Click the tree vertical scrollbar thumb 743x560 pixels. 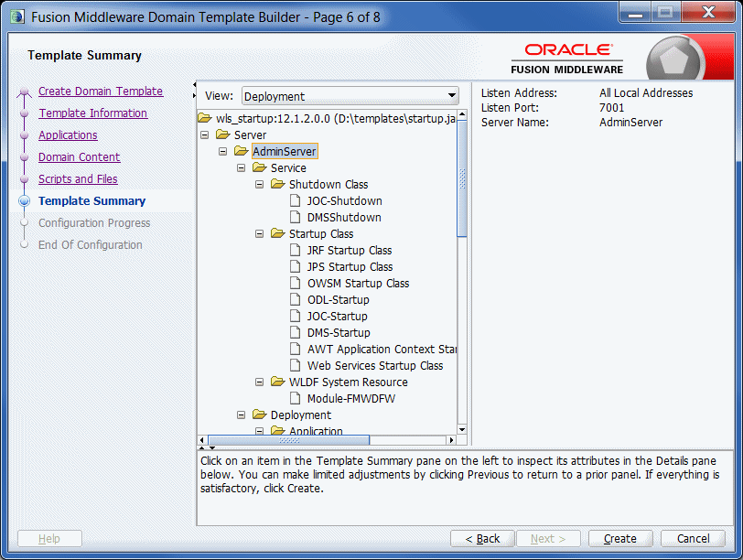(x=462, y=178)
